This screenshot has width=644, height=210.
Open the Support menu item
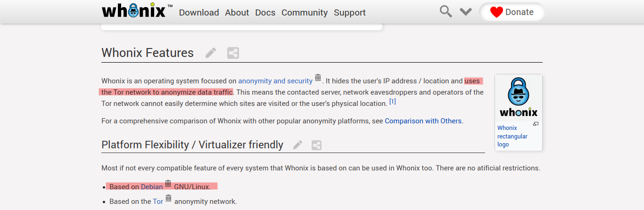pyautogui.click(x=350, y=13)
